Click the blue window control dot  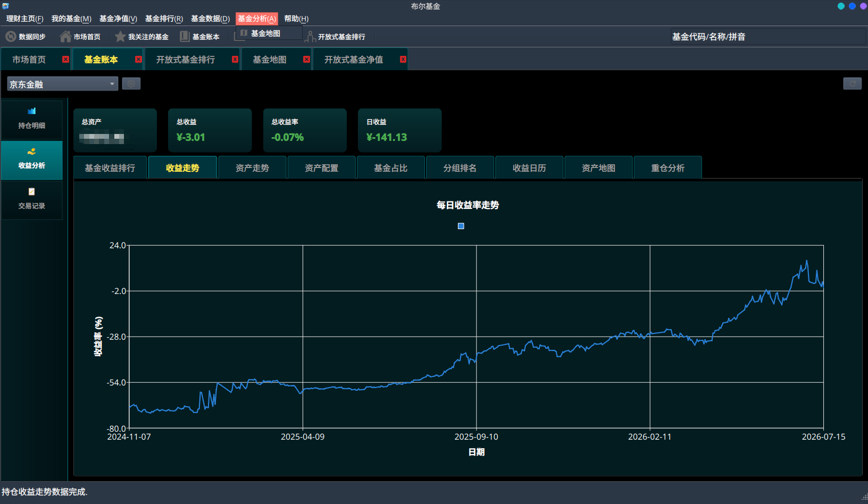click(852, 6)
